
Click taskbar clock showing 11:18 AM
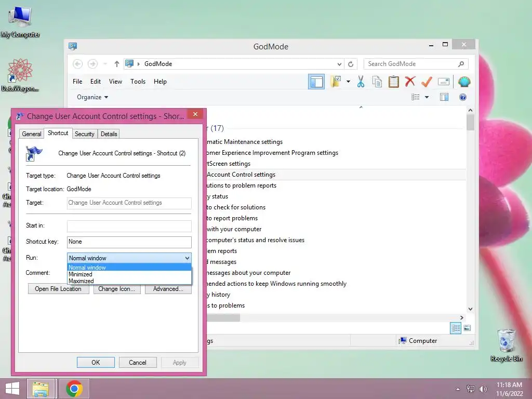click(x=509, y=389)
